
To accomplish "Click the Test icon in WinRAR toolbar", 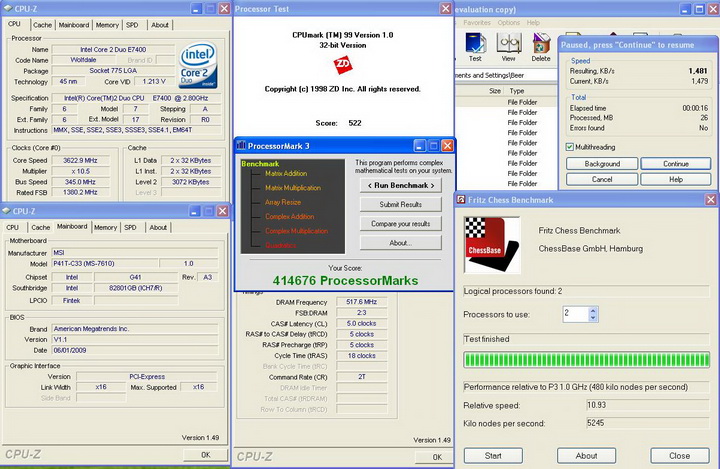I will click(x=475, y=44).
